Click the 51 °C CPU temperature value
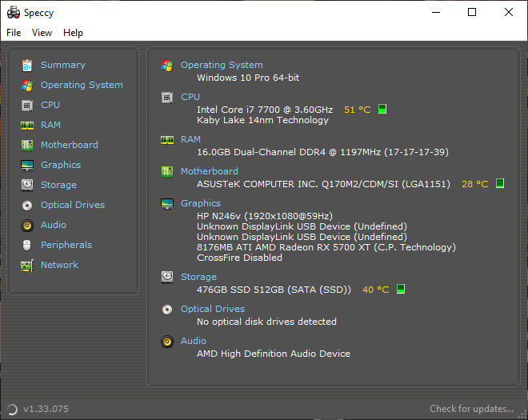 [358, 110]
